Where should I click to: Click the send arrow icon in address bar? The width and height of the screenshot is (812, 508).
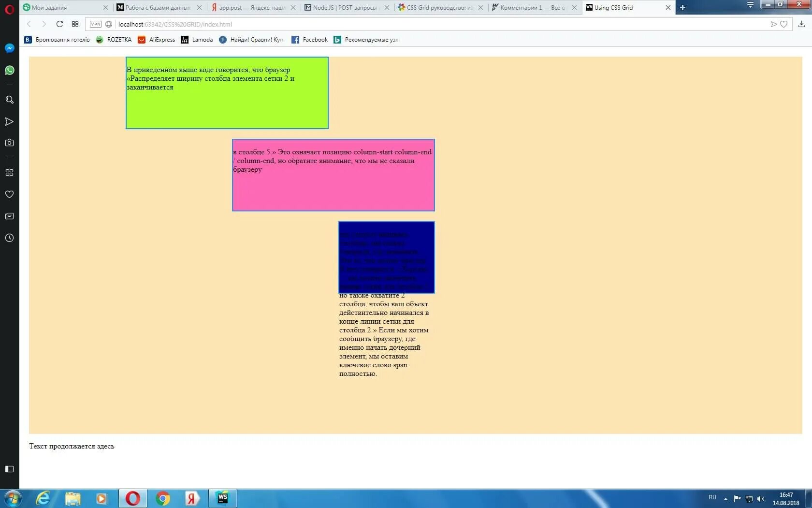(773, 24)
